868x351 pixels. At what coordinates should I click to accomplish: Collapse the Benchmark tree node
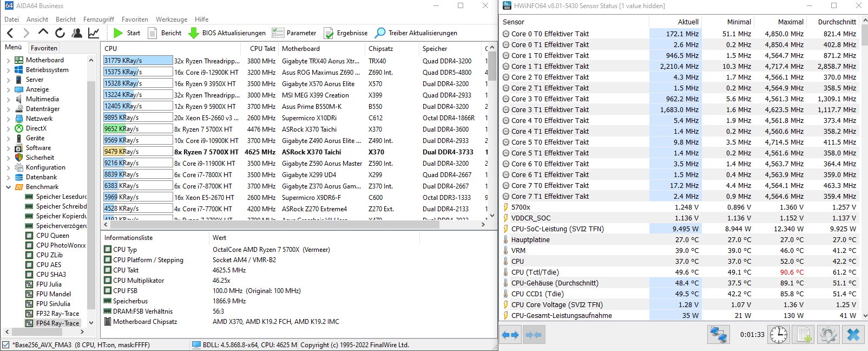point(8,187)
